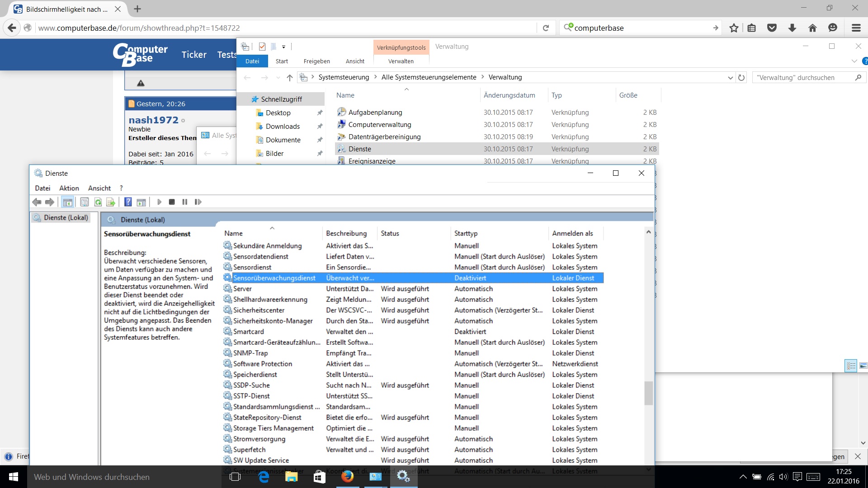Screen dimensions: 868x488
Task: Click the Pause Service icon
Action: pyautogui.click(x=184, y=202)
